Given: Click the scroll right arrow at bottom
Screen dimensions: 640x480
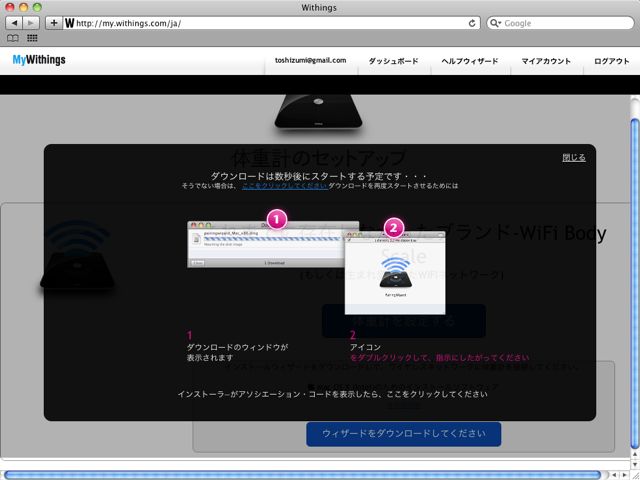Looking at the screenshot, I should point(624,475).
